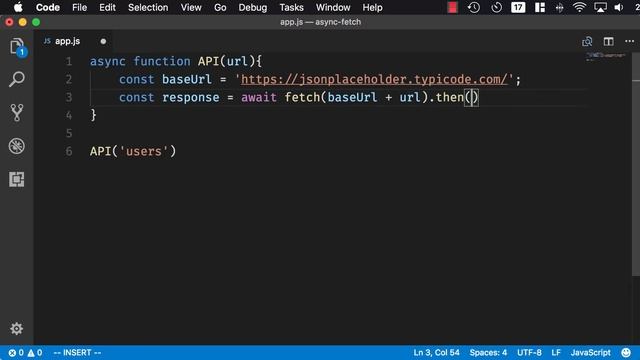Screen dimensions: 640x360
Task: Click the vertical scrollbar of the editor
Action: click(636, 163)
